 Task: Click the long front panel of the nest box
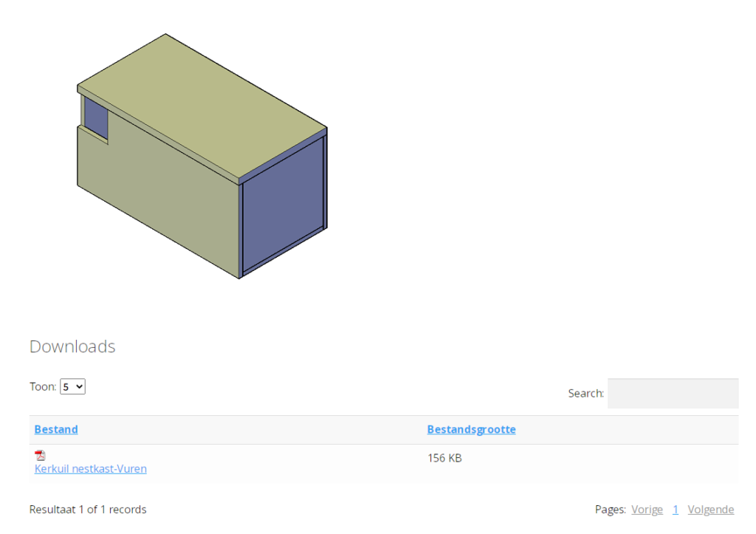coord(155,199)
